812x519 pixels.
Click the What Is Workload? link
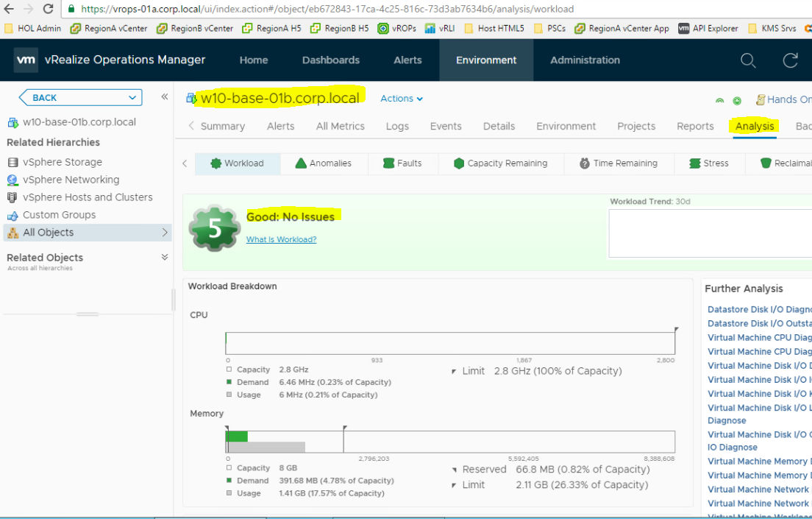[x=281, y=239]
